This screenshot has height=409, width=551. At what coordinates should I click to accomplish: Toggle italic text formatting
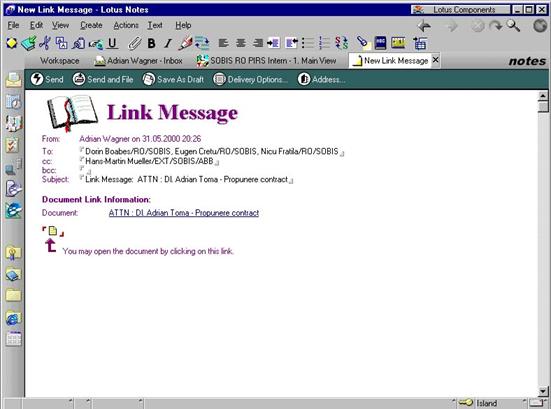coord(168,43)
